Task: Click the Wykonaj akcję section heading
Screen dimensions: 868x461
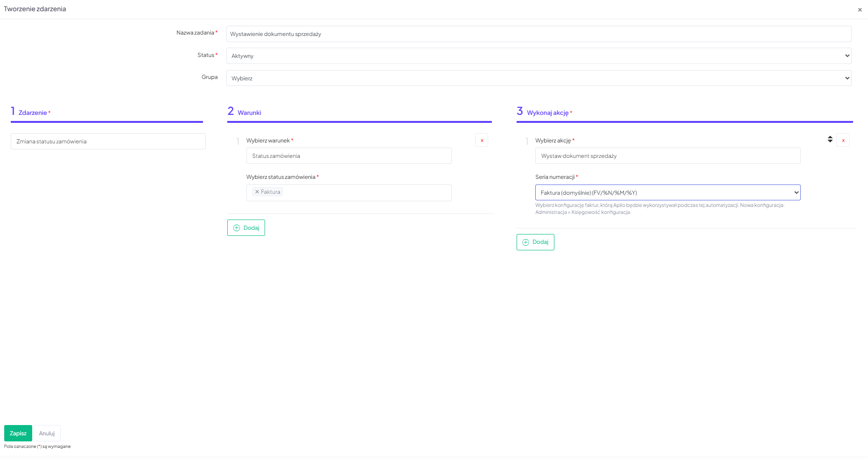Action: click(x=547, y=113)
